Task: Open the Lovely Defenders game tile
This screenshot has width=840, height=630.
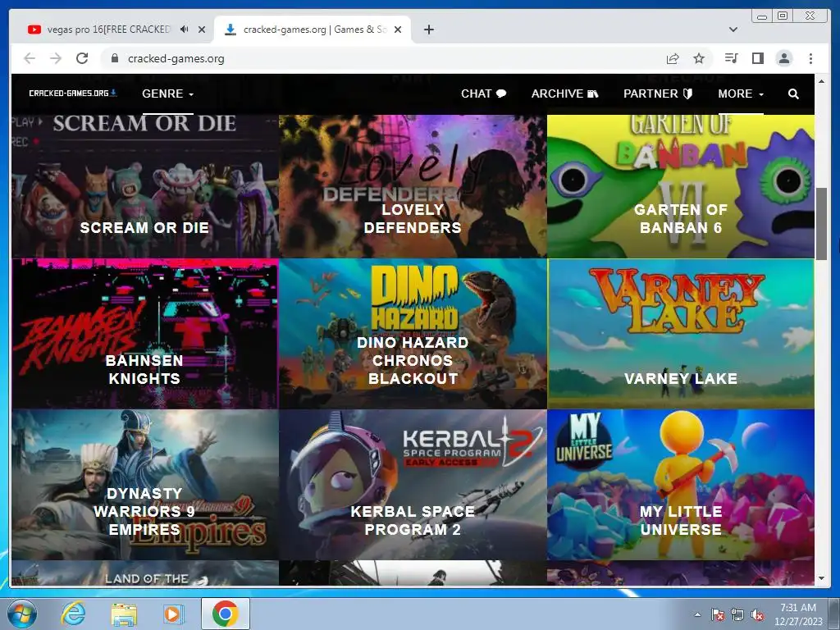Action: coord(413,186)
